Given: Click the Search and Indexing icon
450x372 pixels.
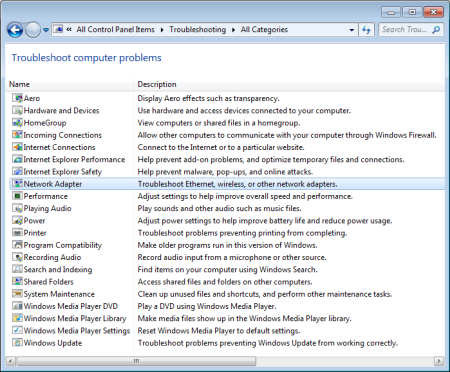Looking at the screenshot, I should [17, 269].
